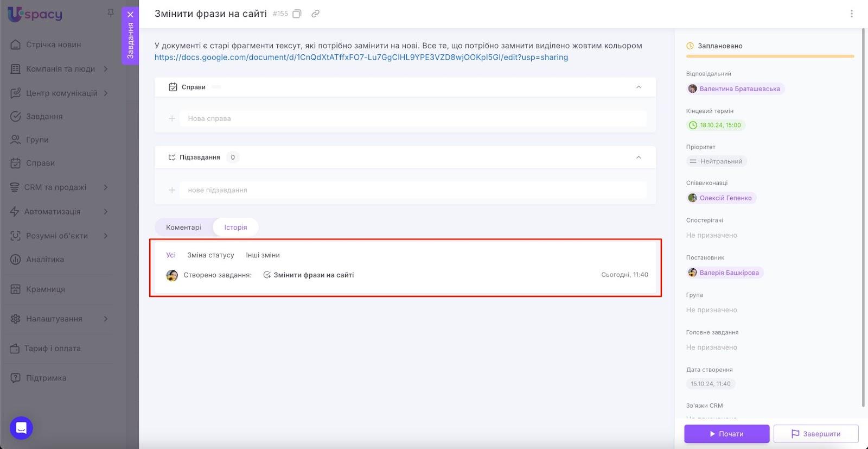Click the copy task icon next to #155
868x449 pixels.
click(297, 14)
